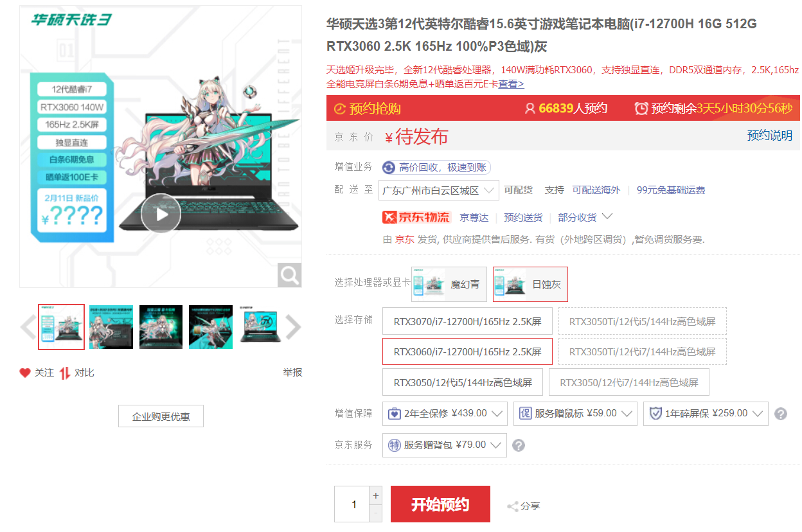Select the 魔幻青 color option
The image size is (802, 532).
[x=449, y=284]
